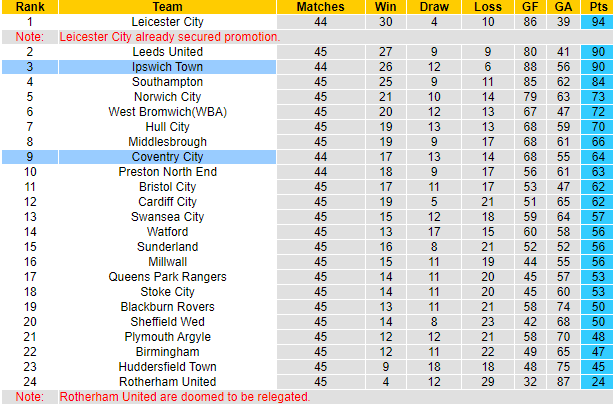Select the Southampton team name
This screenshot has height=404, width=613.
click(x=167, y=81)
